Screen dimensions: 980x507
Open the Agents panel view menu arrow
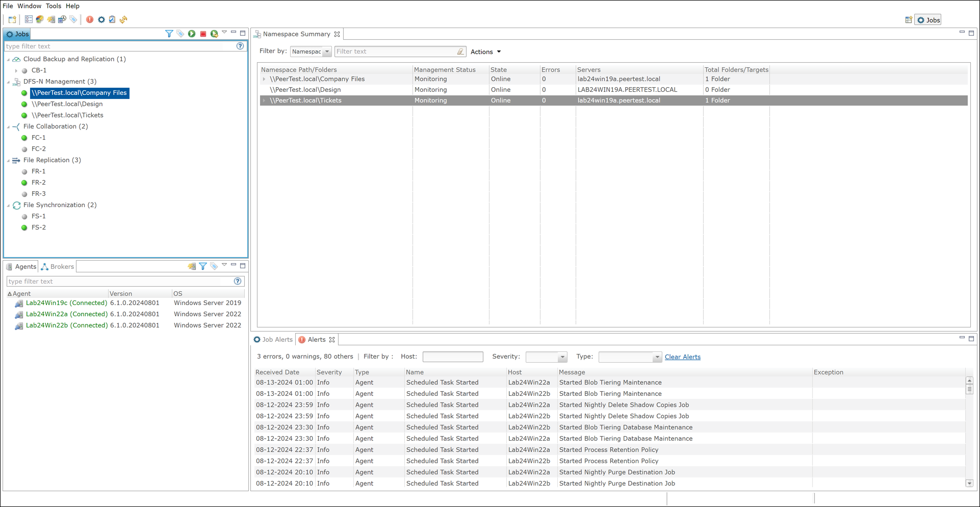click(x=224, y=265)
